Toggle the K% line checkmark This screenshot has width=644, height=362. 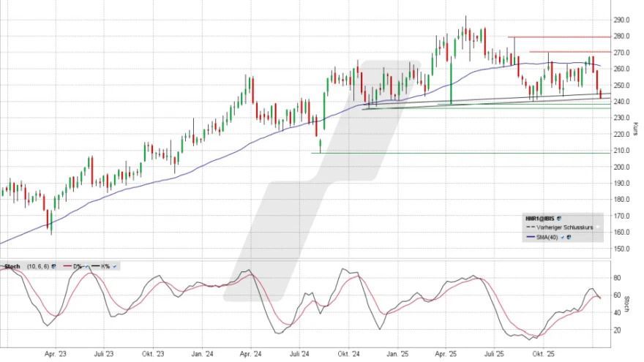116,265
